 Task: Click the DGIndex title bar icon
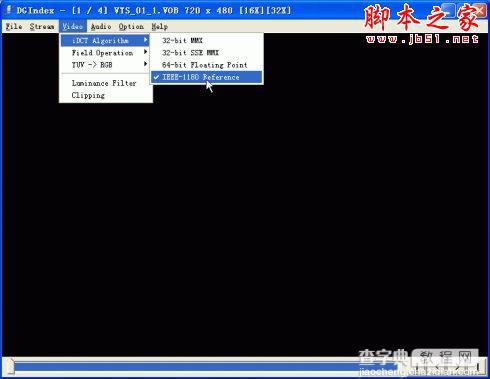pos(9,10)
